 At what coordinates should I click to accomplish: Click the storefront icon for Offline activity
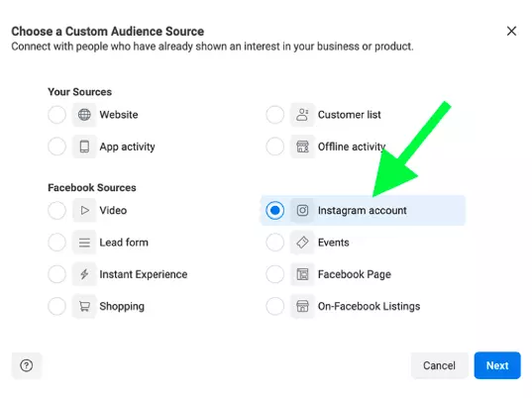click(302, 147)
